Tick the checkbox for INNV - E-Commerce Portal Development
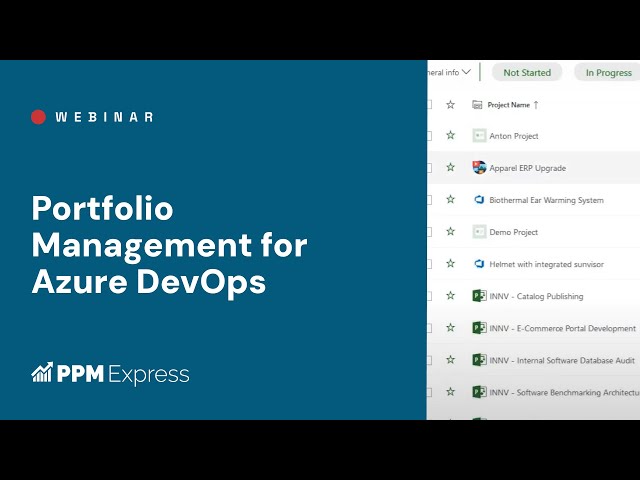Screen dimensions: 640x480 429,328
